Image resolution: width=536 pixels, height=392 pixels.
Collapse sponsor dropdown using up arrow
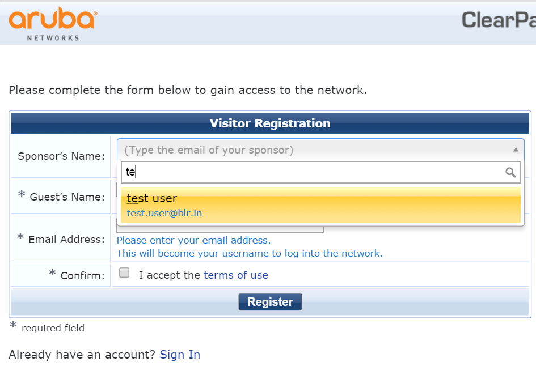coord(516,150)
